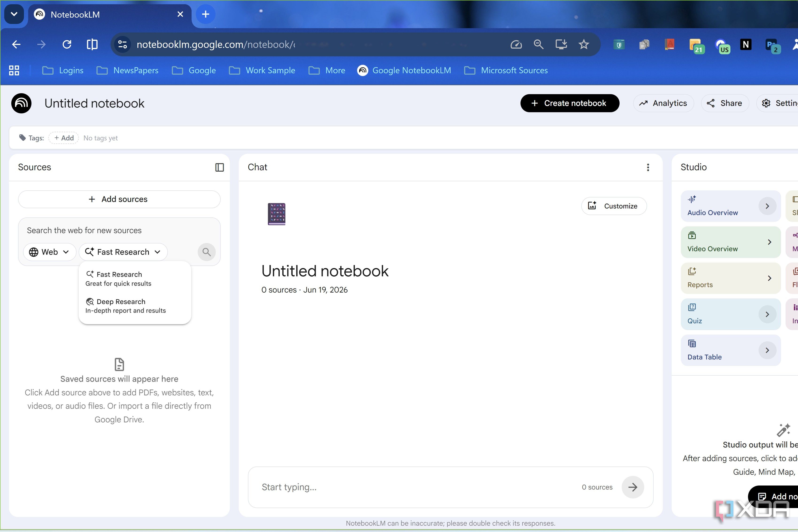Expand Quiz options chevron
Viewport: 798px width, 532px height.
click(x=767, y=314)
